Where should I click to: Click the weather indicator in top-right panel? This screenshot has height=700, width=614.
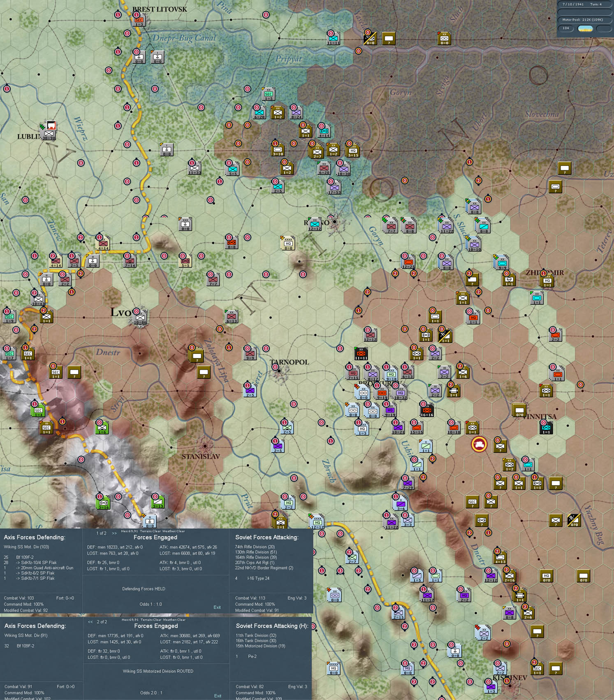tap(585, 29)
